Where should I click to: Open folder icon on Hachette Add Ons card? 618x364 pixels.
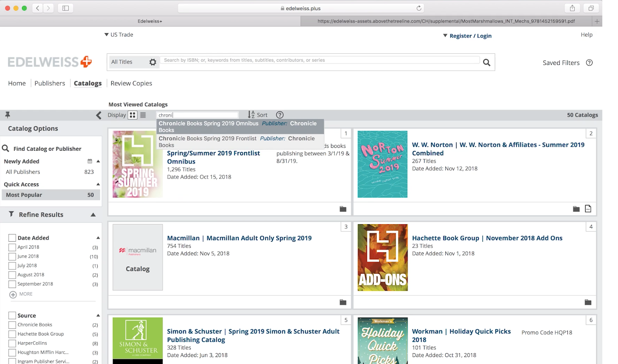coord(588,302)
